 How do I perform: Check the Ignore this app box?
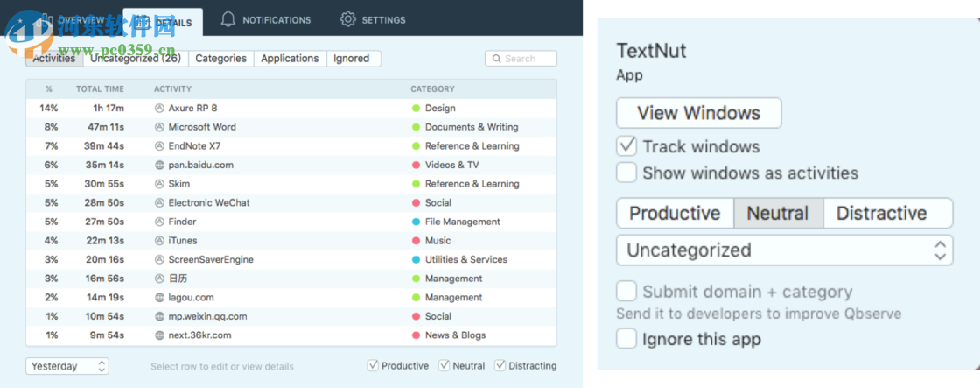(x=626, y=339)
